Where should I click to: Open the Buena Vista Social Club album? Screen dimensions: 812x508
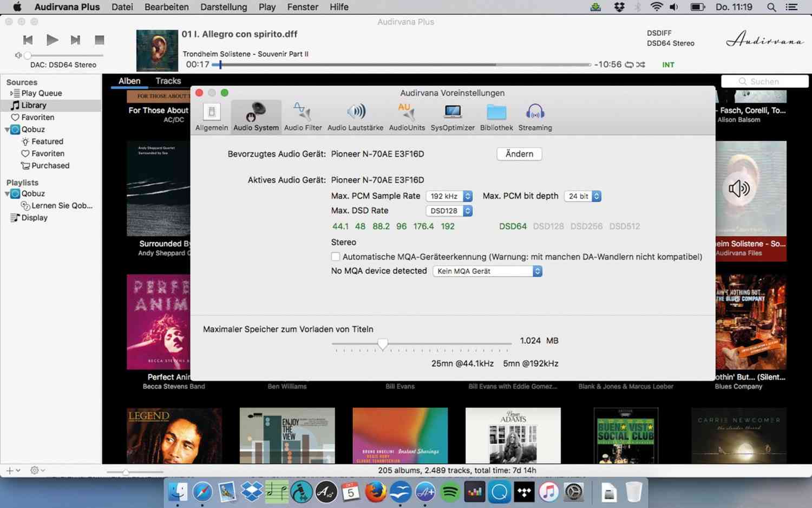626,435
